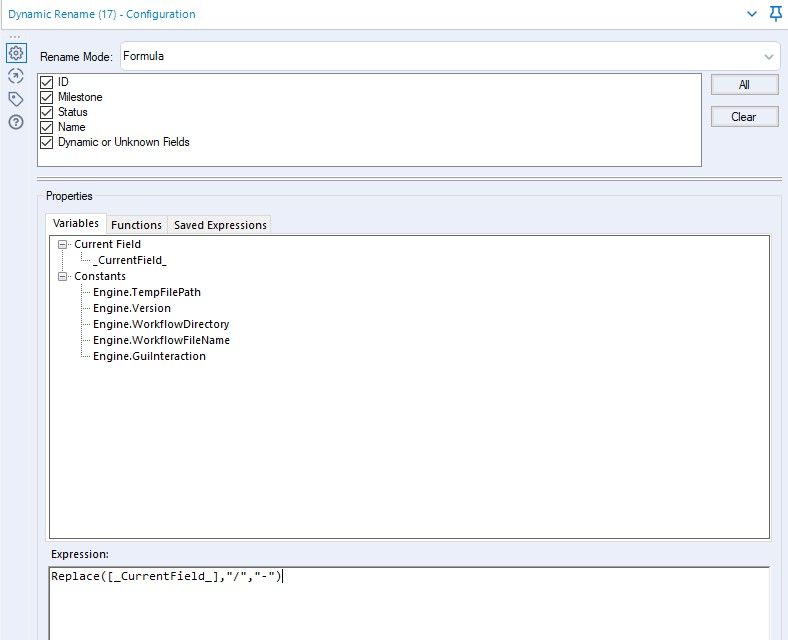Viewport: 788px width, 640px height.
Task: Collapse the Current Field tree node
Action: (62, 245)
